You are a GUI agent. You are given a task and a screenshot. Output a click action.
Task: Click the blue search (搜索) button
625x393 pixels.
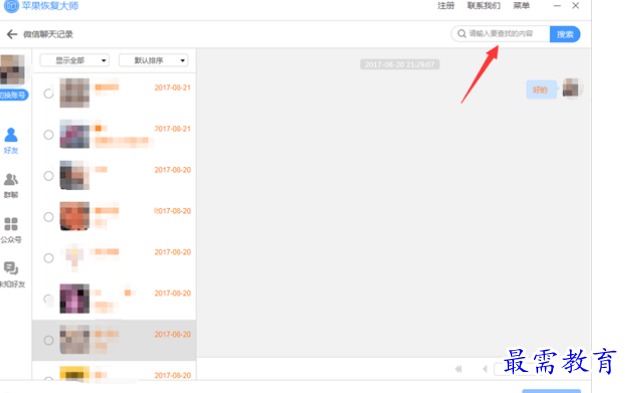coord(565,34)
